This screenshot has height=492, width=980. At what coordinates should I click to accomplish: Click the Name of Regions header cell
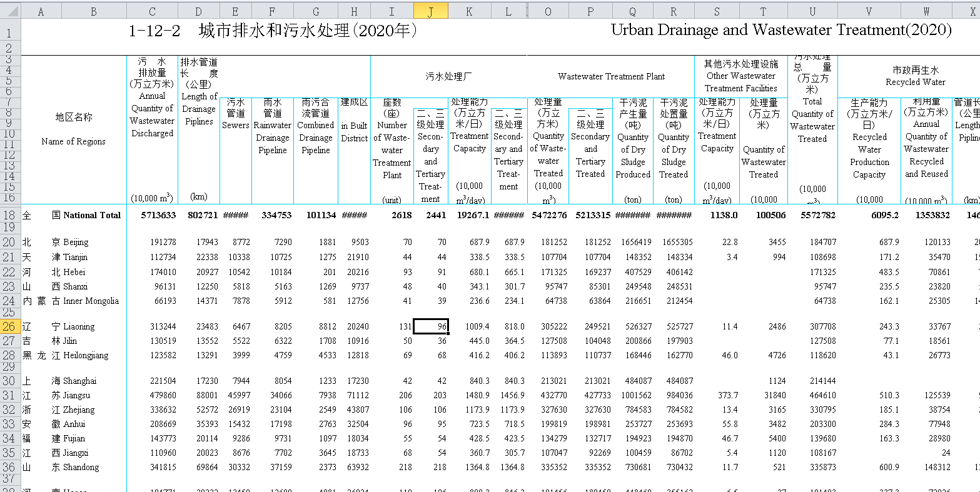73,141
